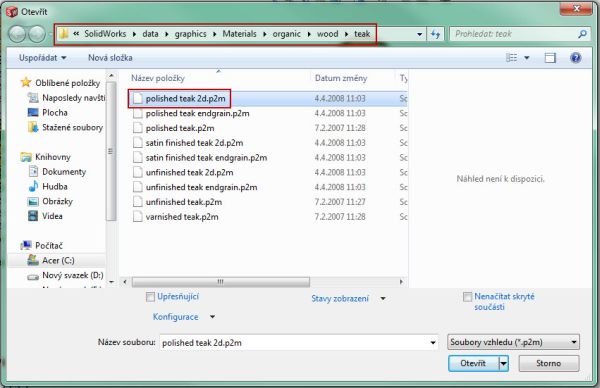Click the Naposledy navštívené icon
Screen dimensions: 600x388
(x=33, y=98)
